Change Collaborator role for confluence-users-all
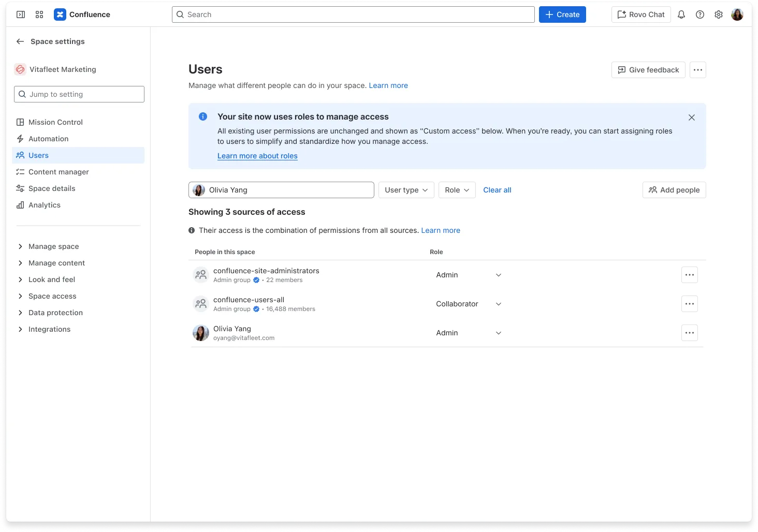 coord(469,304)
